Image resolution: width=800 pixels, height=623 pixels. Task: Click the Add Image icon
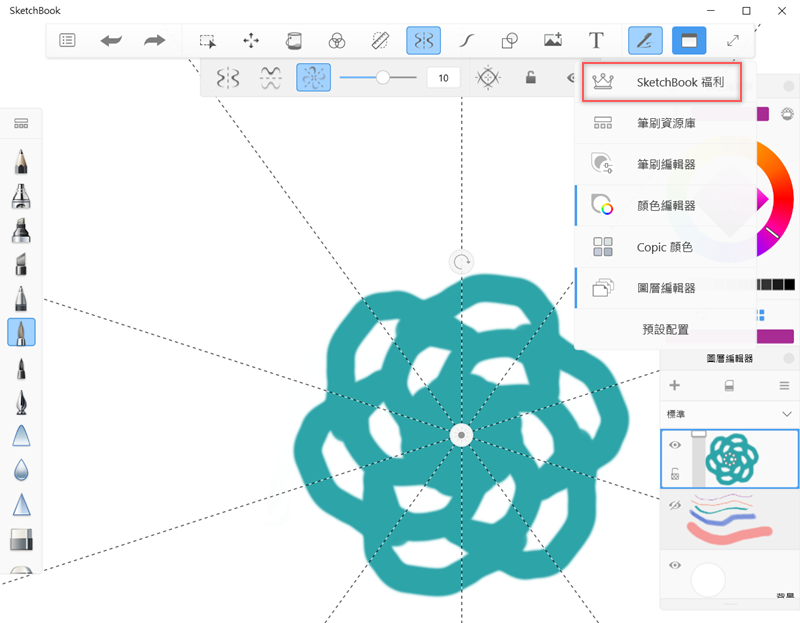pos(553,41)
